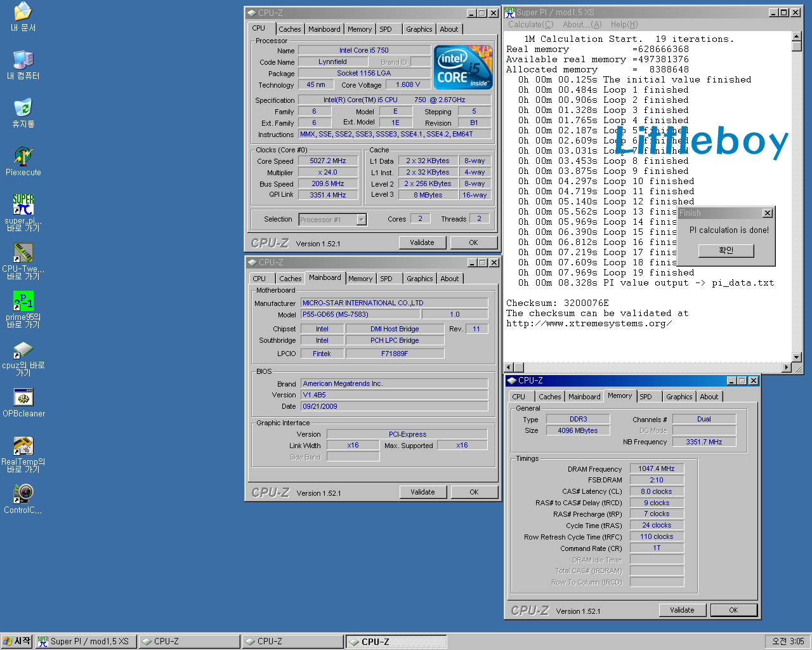Click the Memory CPU-Z window title icon

pos(511,380)
